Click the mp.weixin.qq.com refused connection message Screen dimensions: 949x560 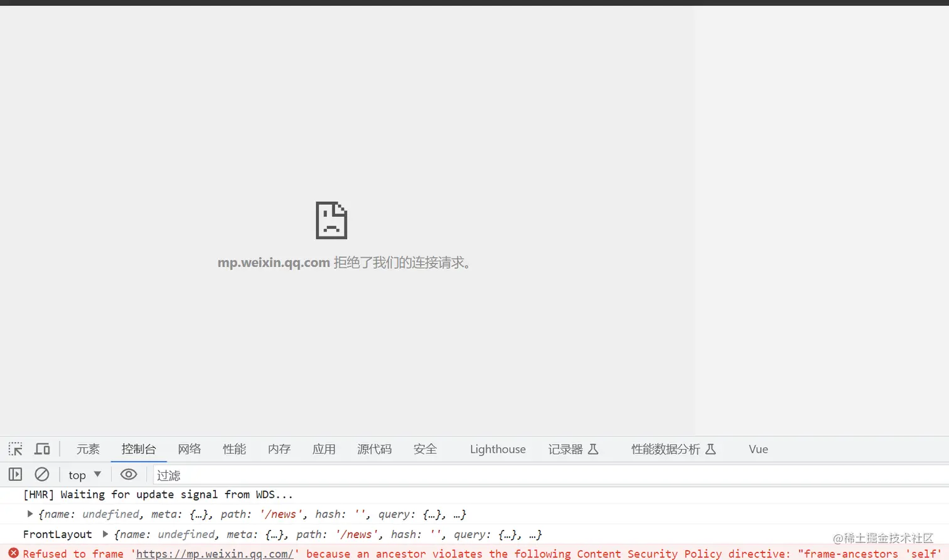344,262
